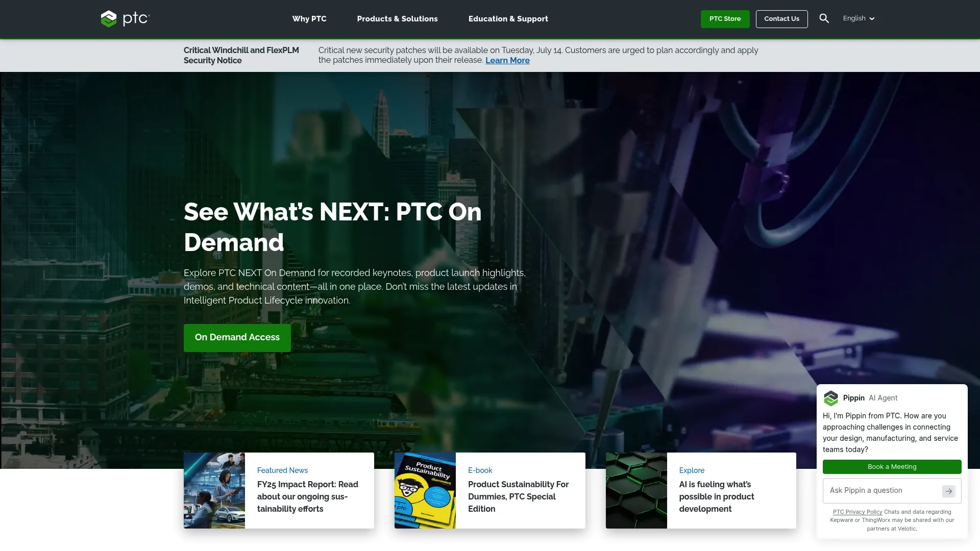Viewport: 980px width, 551px height.
Task: Open FY25 Impact Report news headline
Action: click(308, 497)
